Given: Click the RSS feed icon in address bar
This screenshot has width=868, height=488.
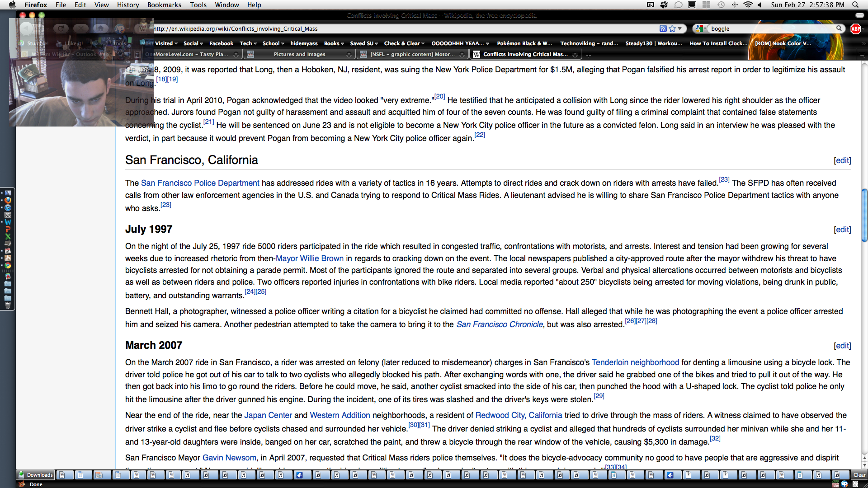Looking at the screenshot, I should click(663, 28).
